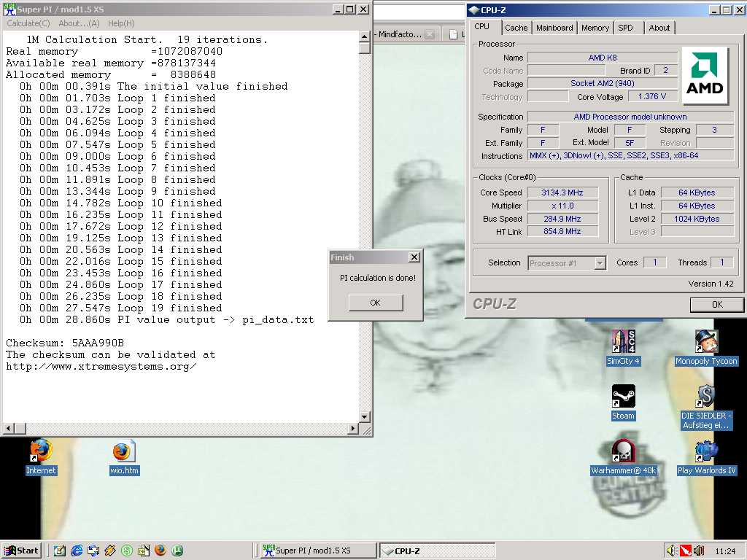Image resolution: width=747 pixels, height=560 pixels.
Task: Click the Core Speed 3134.3 MHz field
Action: (562, 192)
